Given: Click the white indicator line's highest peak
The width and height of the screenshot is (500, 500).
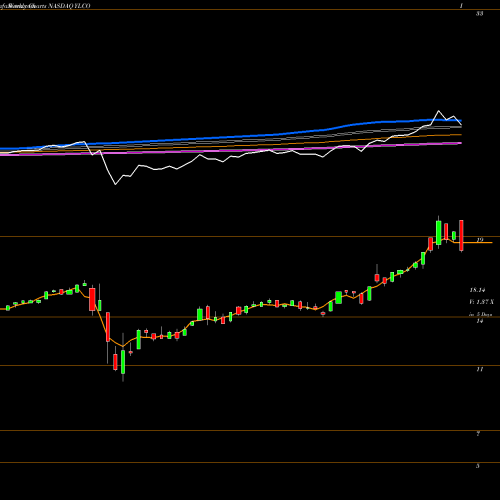Looking at the screenshot, I should (x=438, y=111).
